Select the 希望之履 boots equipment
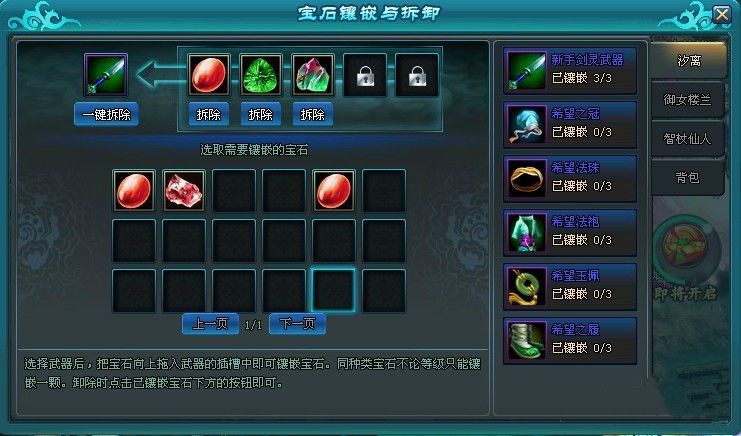The height and width of the screenshot is (436, 741). 526,341
